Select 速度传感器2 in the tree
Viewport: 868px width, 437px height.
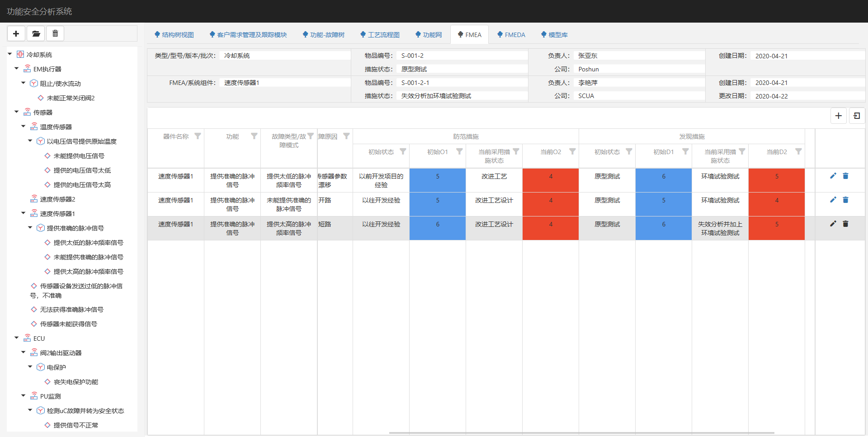tap(57, 199)
